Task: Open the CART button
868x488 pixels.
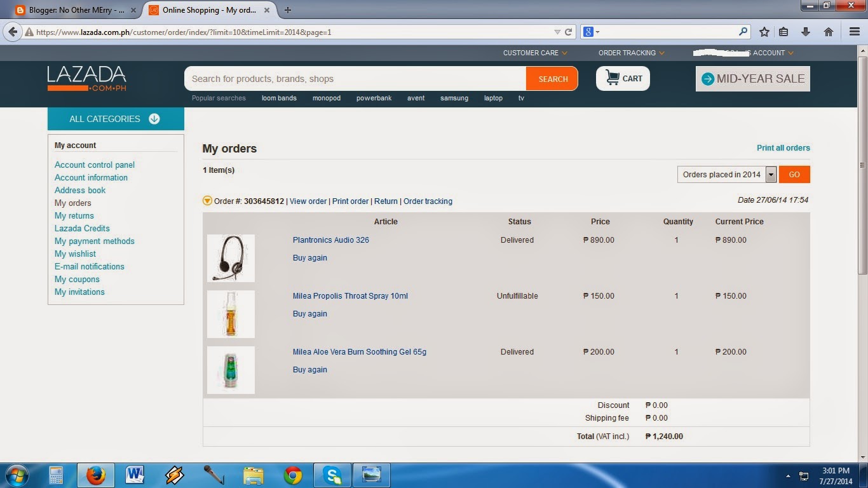Action: (623, 79)
